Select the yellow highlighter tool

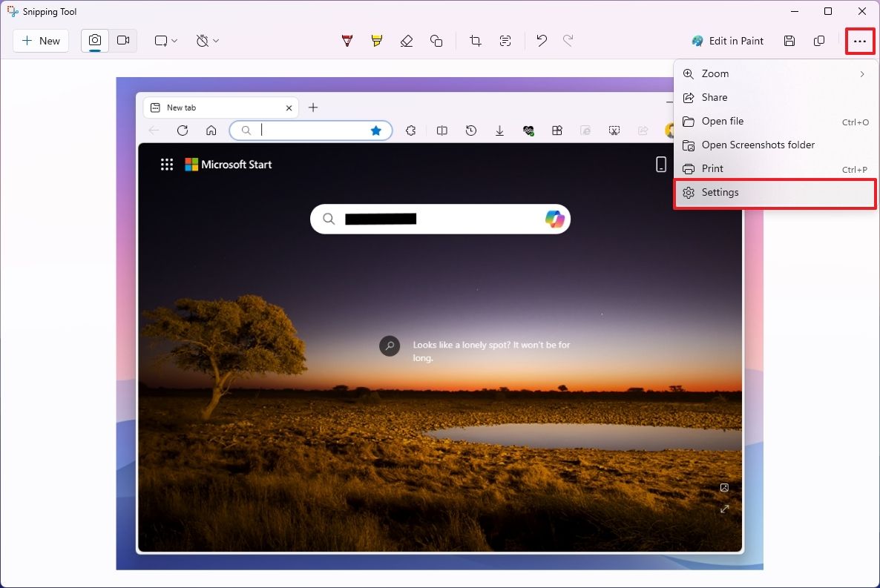coord(376,41)
